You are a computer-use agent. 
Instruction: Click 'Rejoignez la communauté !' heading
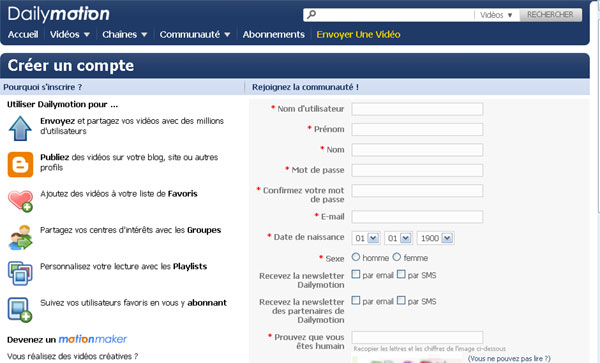click(x=305, y=87)
